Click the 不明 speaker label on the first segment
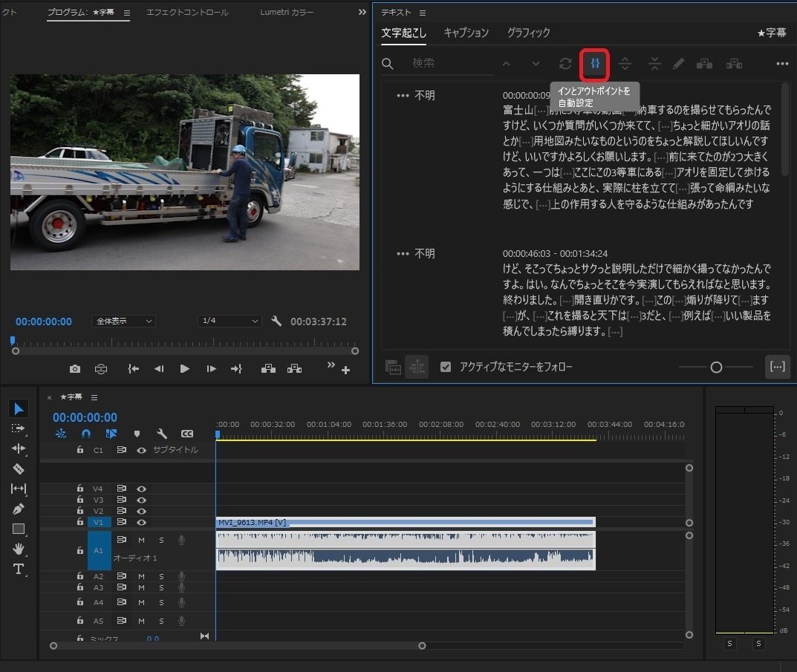797x672 pixels. click(x=424, y=94)
